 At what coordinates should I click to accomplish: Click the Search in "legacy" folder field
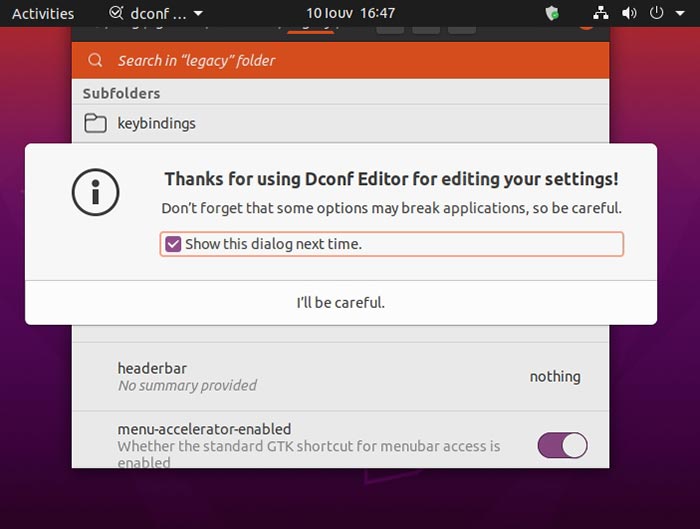pos(340,60)
